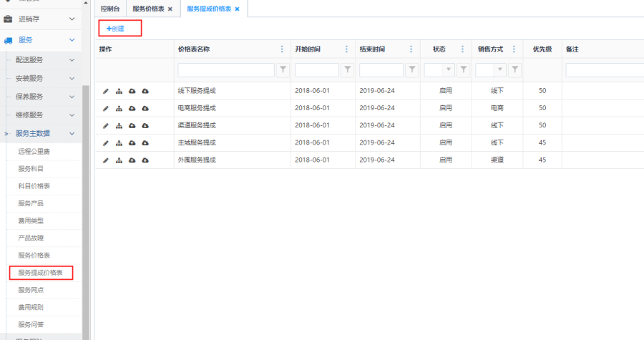644x340 pixels.
Task: Click the hierarchy icon in 电商服务提成 row
Action: [119, 108]
